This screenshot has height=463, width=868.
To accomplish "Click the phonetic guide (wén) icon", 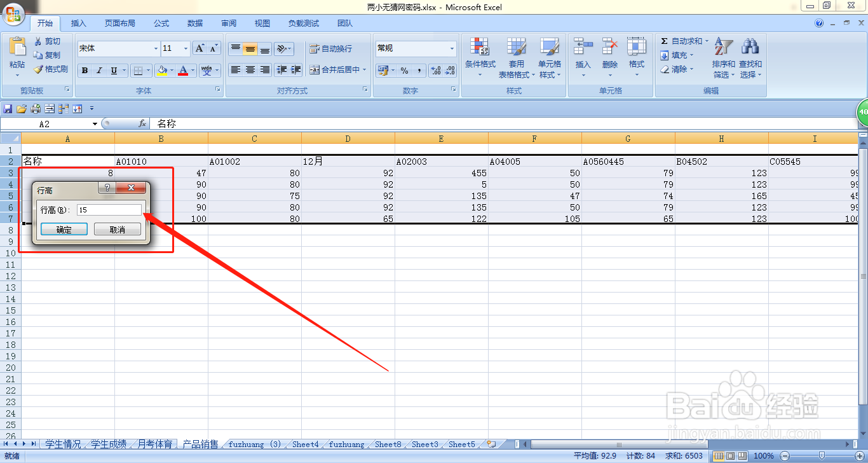I will pyautogui.click(x=206, y=71).
